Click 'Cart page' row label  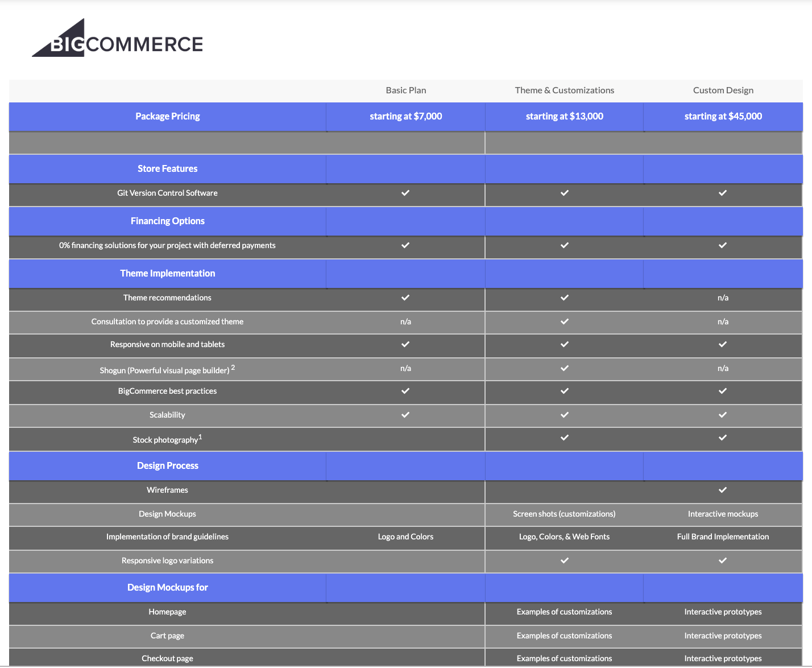(x=168, y=636)
